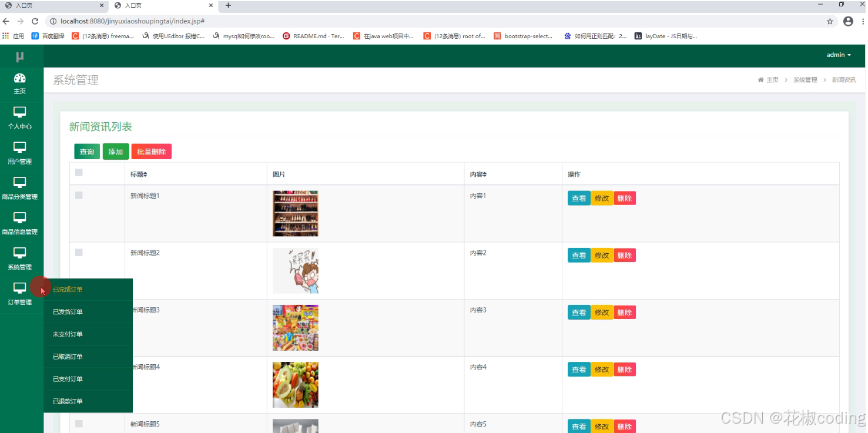868x433 pixels.
Task: Sort the table by 标题 column
Action: coord(139,174)
